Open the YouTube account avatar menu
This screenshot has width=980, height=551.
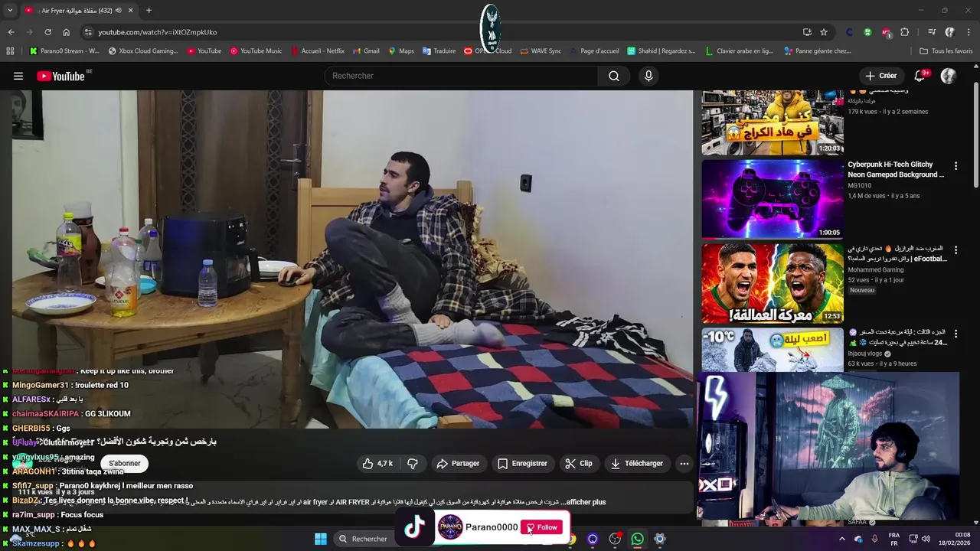coord(949,76)
